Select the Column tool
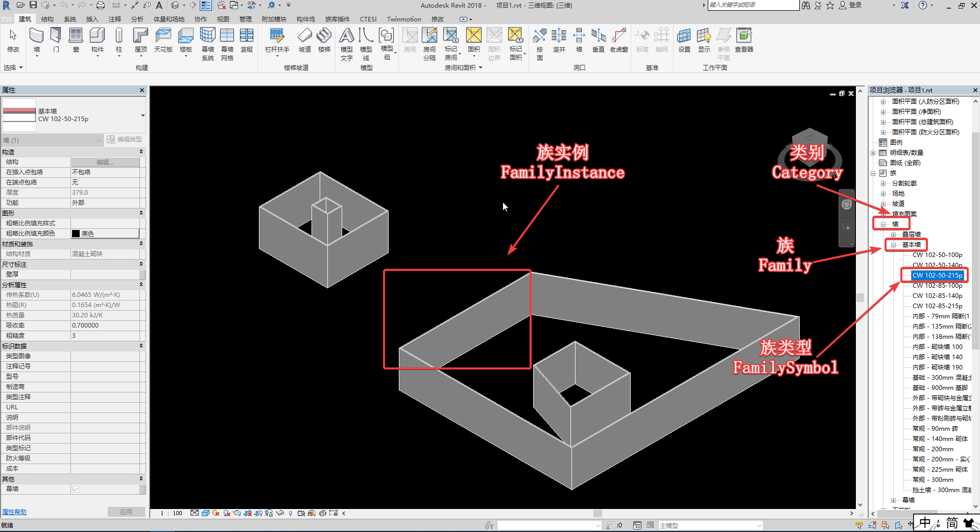The image size is (980, 532). point(119,41)
